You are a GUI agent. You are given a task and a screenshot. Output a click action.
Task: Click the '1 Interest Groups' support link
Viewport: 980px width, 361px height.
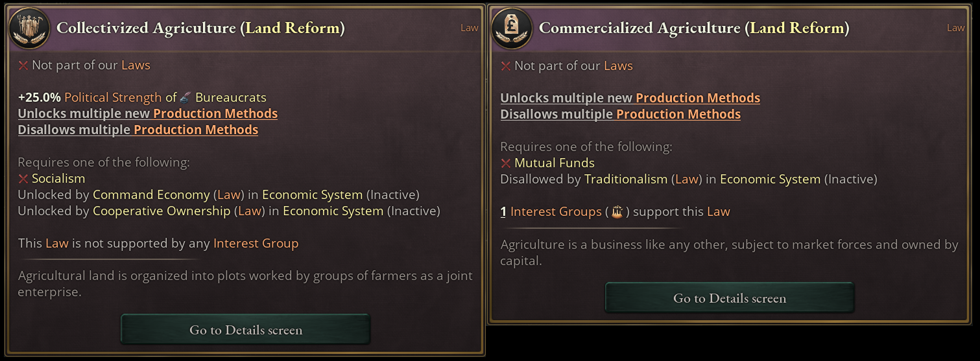[551, 212]
